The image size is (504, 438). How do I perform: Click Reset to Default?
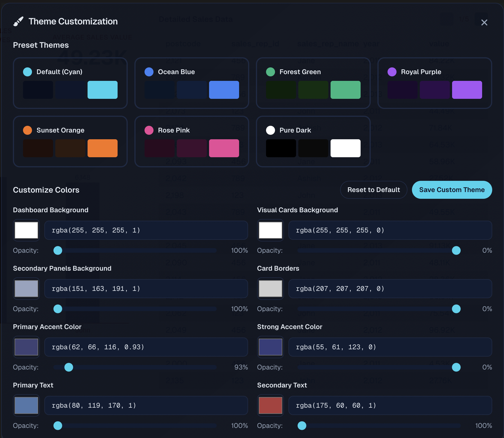click(374, 190)
